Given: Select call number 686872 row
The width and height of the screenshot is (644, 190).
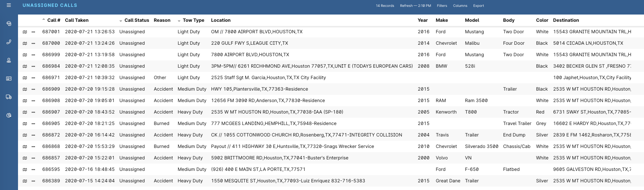Looking at the screenshot, I should click(x=51, y=135).
